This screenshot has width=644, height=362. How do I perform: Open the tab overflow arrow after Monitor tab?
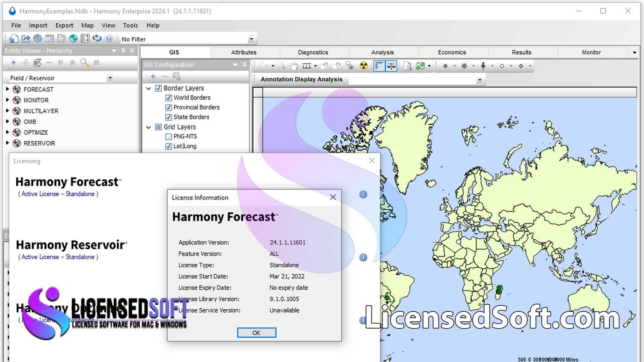point(635,52)
